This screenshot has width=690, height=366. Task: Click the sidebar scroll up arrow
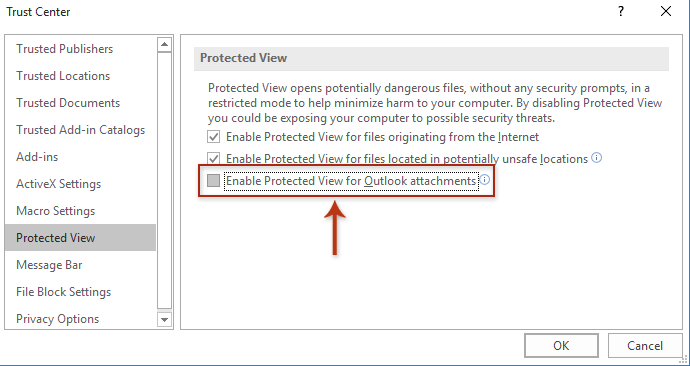pos(164,44)
